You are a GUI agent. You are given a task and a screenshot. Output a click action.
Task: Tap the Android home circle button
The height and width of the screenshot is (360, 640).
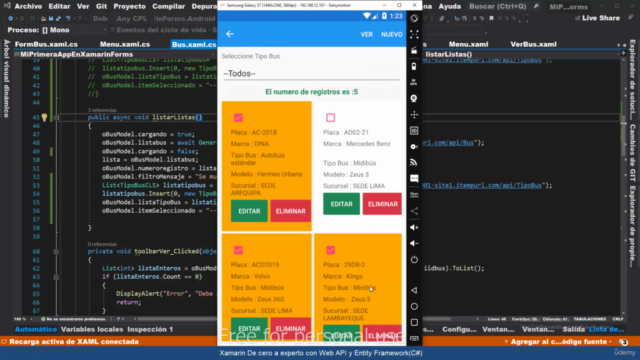414,306
